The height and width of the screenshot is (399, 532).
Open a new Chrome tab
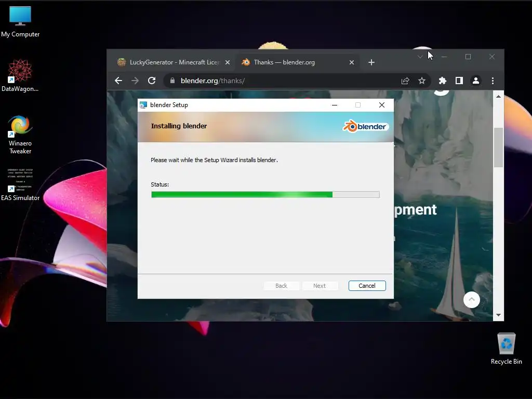[x=371, y=62]
